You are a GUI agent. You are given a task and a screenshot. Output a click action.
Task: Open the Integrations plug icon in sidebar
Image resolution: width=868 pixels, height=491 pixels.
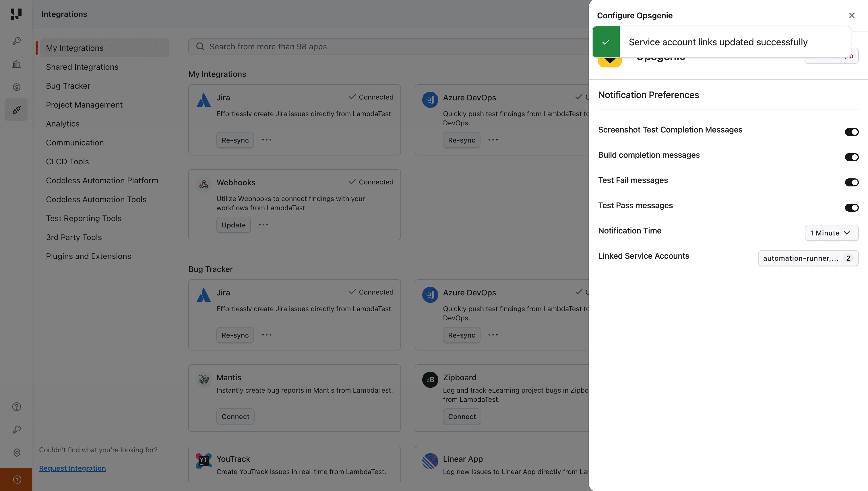(x=16, y=110)
